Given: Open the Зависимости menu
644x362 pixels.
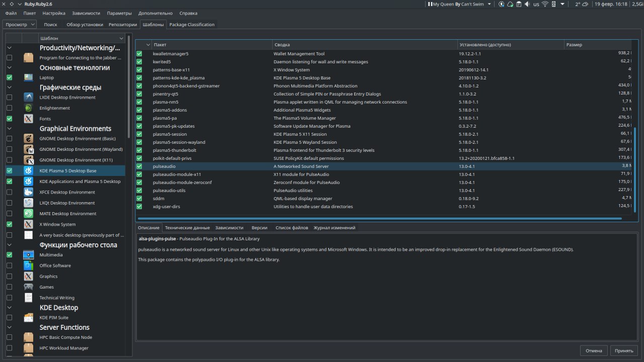Looking at the screenshot, I should coord(86,13).
